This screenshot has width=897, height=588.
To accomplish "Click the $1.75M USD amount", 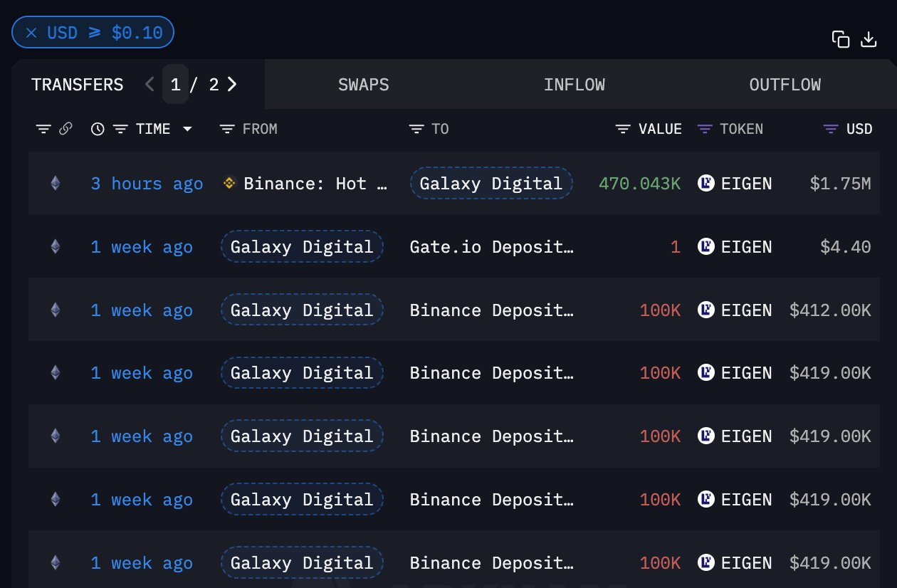I will (x=840, y=184).
